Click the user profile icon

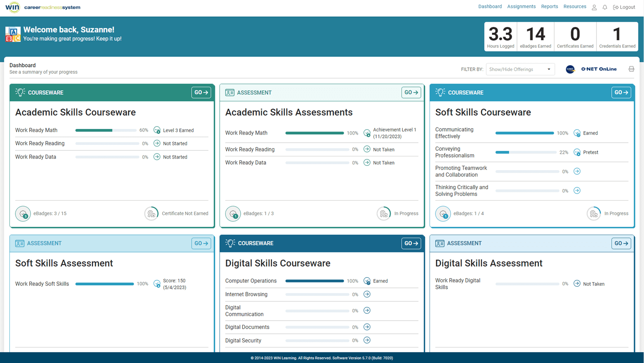coord(594,7)
